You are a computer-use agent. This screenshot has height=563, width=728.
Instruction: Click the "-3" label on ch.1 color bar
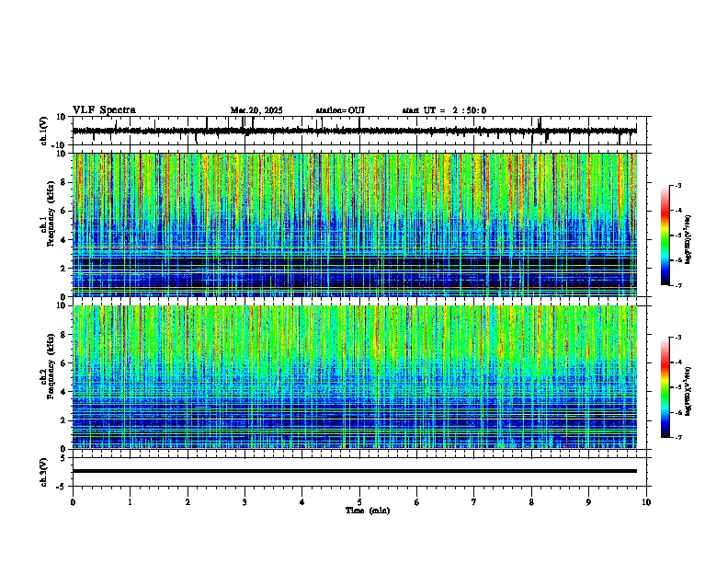[x=678, y=185]
